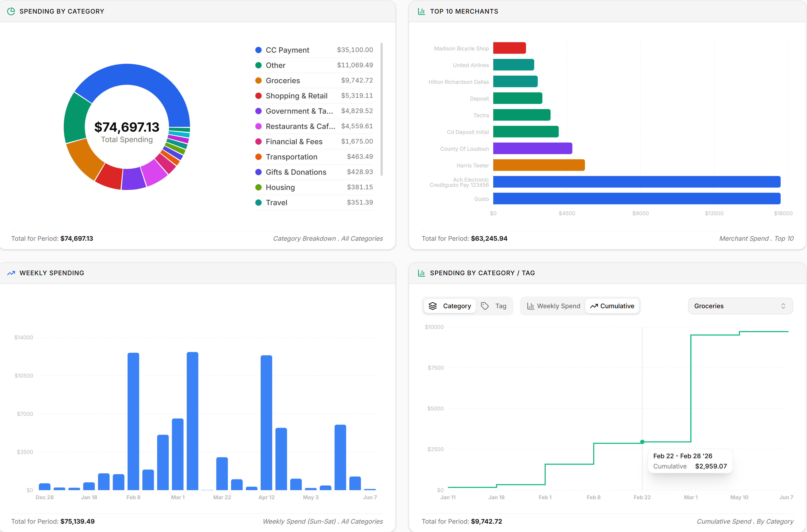
Task: Click the up-down chevron in the Groceries selector
Action: 783,306
